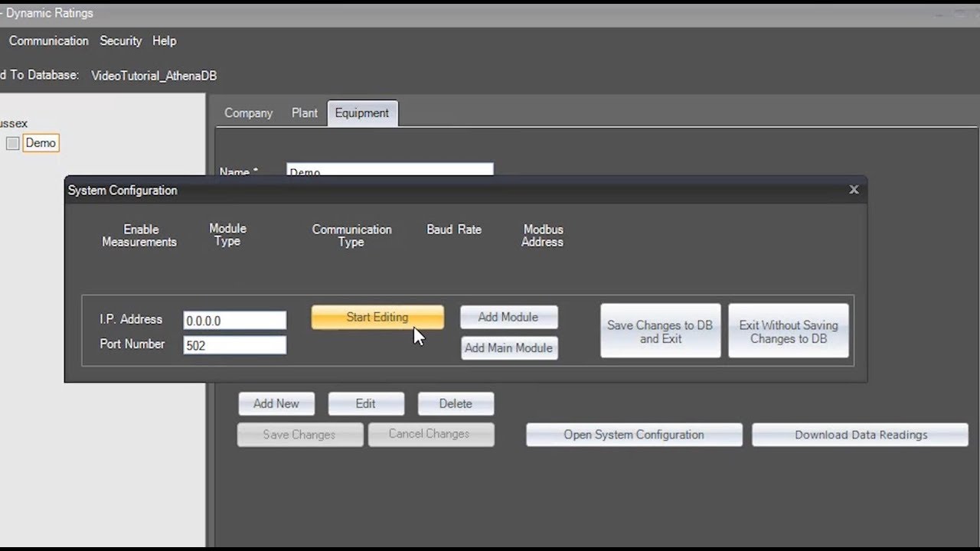Tick the checkbox next to Demo
Screen dimensions: 980x551
[13, 143]
